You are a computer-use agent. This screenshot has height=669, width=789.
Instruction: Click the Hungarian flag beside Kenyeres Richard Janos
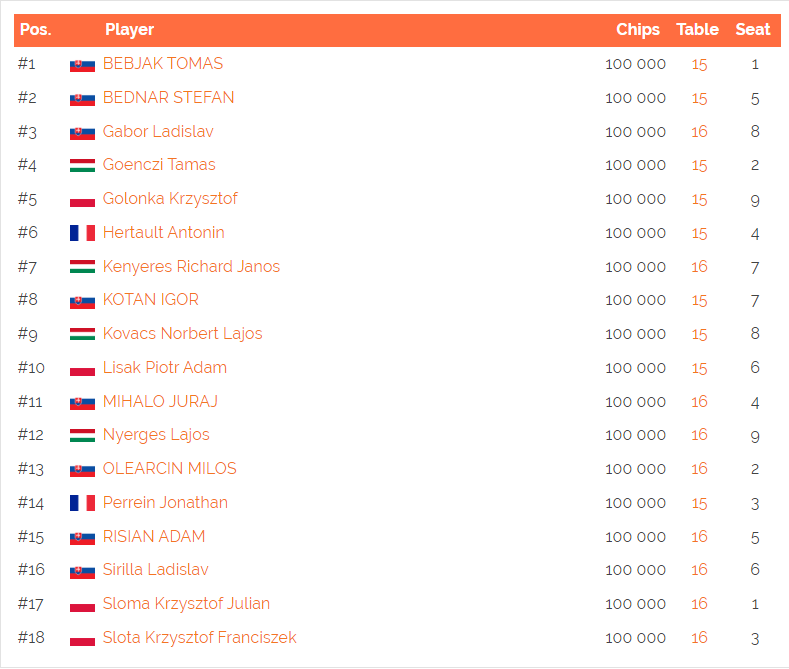pos(83,267)
